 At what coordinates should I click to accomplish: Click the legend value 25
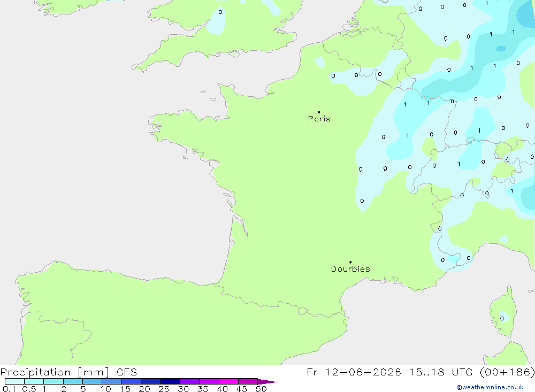164,389
